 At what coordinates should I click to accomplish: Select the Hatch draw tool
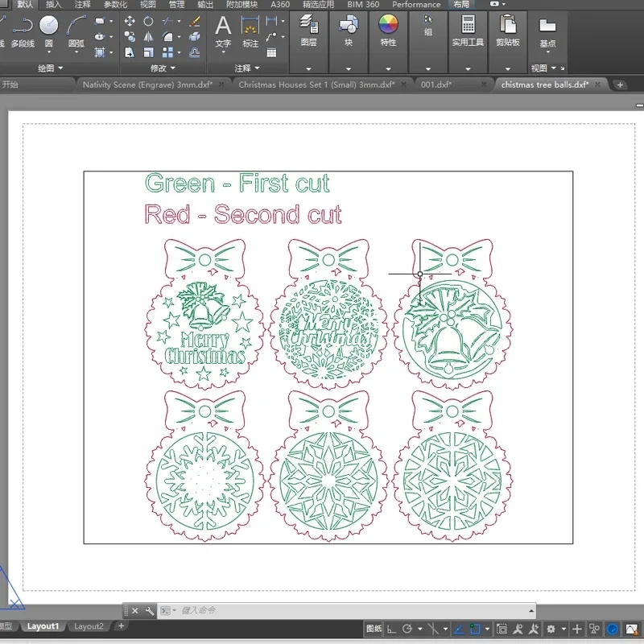100,52
